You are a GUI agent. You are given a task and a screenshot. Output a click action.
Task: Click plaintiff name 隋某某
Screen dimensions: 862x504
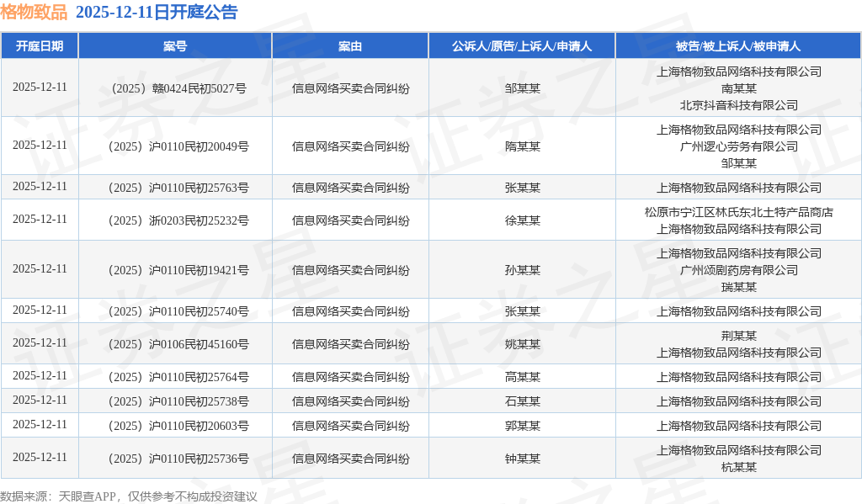coord(522,146)
